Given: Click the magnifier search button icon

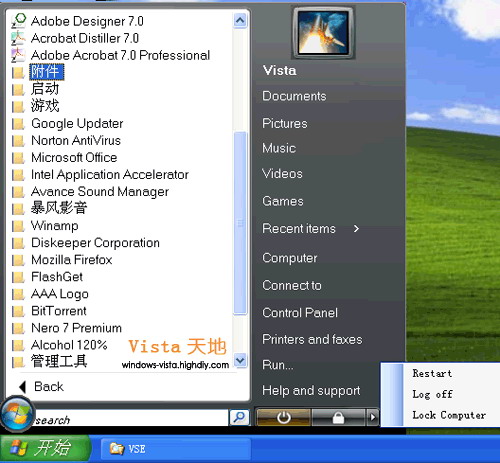Looking at the screenshot, I should pyautogui.click(x=239, y=417).
